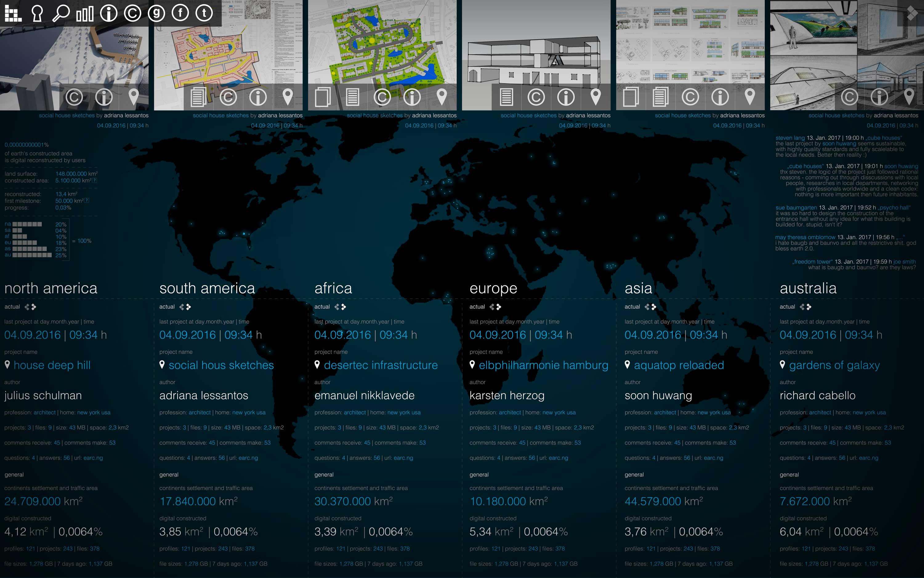This screenshot has width=924, height=578.
Task: Toggle the 'actual' diamond switch under north america
Action: (x=30, y=307)
